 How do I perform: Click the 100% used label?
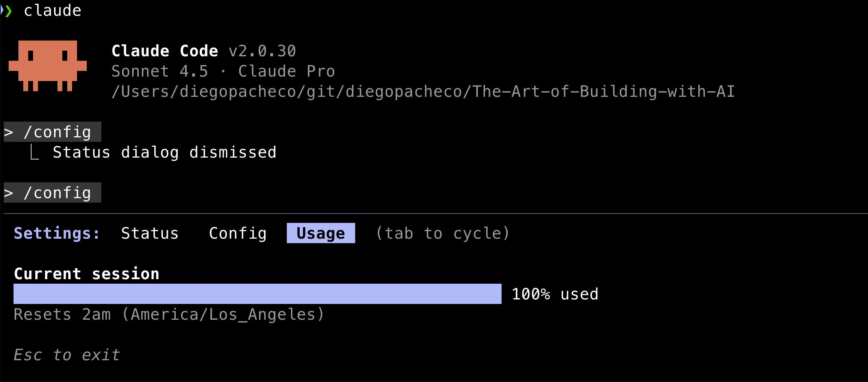tap(555, 294)
